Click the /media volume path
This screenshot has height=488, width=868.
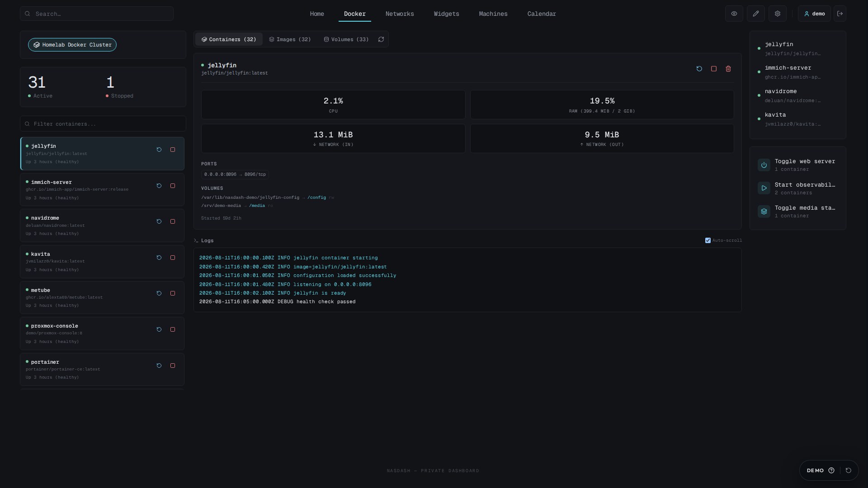257,206
